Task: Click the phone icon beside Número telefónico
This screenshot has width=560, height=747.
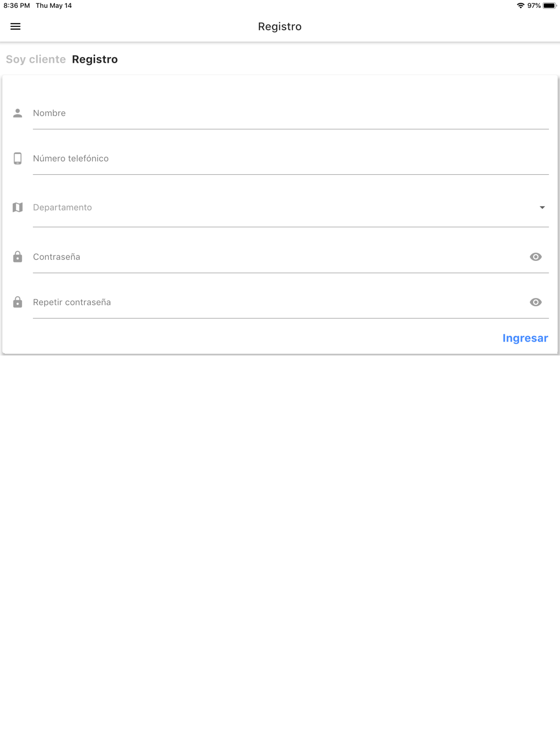Action: [x=18, y=158]
